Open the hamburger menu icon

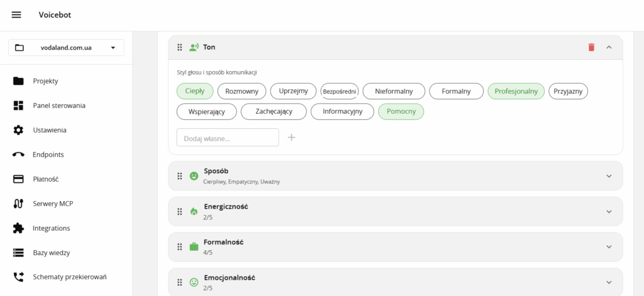[16, 15]
